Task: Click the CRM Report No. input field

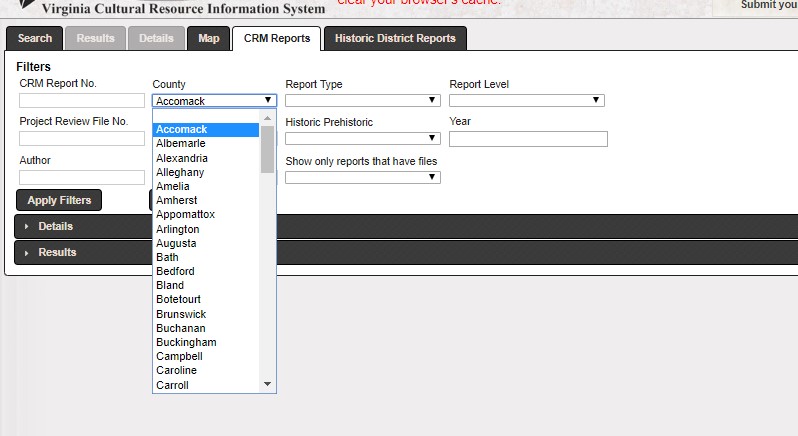Action: tap(82, 101)
